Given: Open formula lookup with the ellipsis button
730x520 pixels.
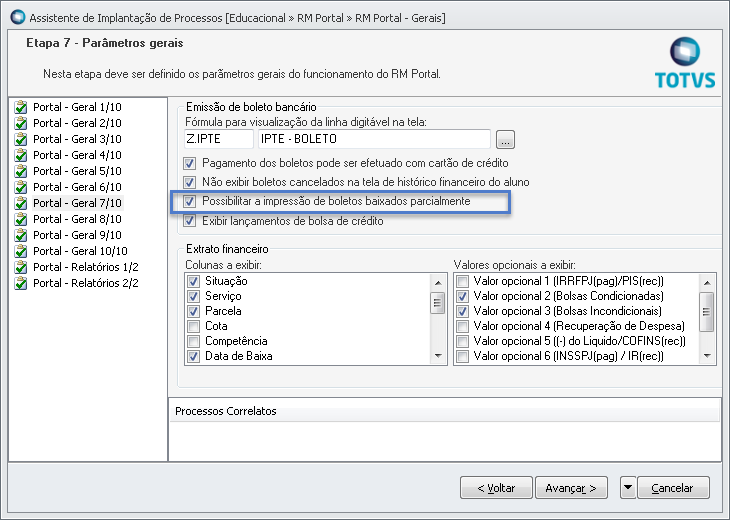Looking at the screenshot, I should (x=505, y=139).
